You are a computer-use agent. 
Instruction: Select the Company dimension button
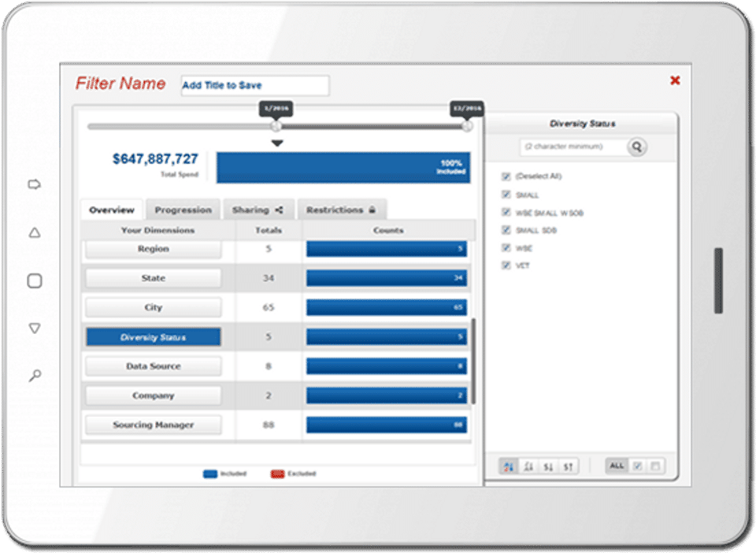pos(154,395)
